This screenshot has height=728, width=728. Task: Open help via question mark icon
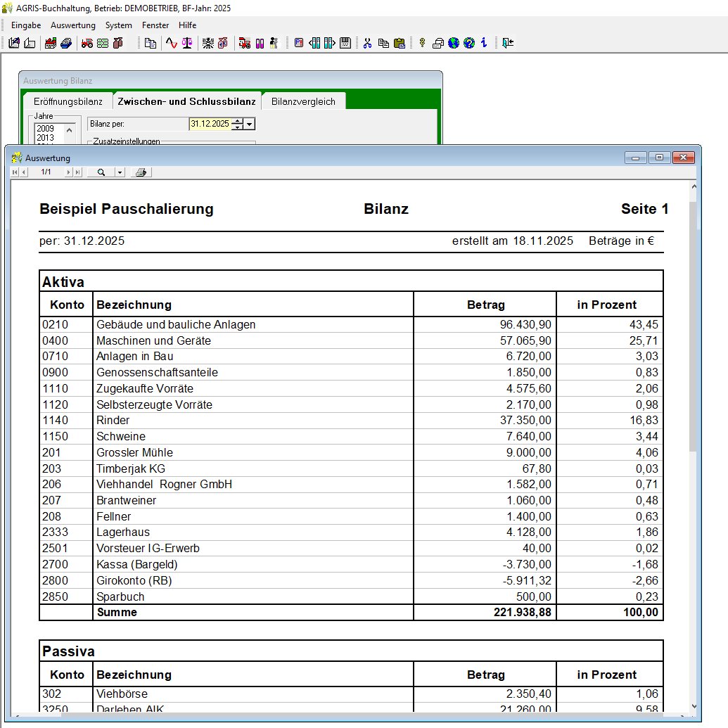tap(469, 43)
